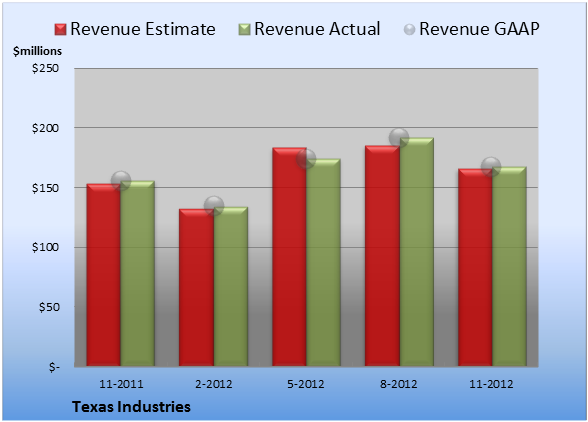
Task: Click the GAAP marker for 2-2012
Action: pyautogui.click(x=214, y=206)
